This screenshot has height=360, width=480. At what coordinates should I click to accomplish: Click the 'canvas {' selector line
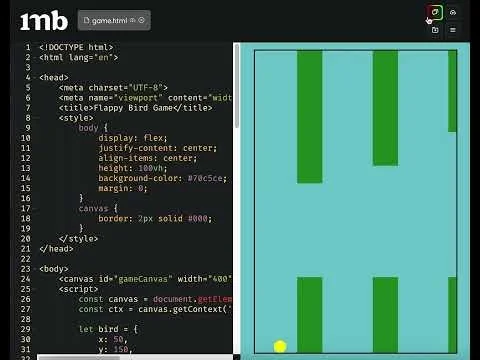(x=98, y=209)
